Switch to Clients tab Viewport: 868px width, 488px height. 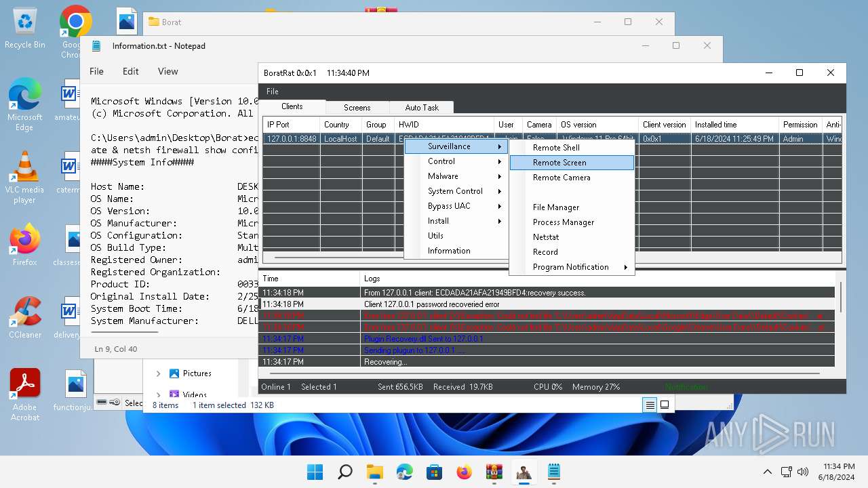[292, 106]
